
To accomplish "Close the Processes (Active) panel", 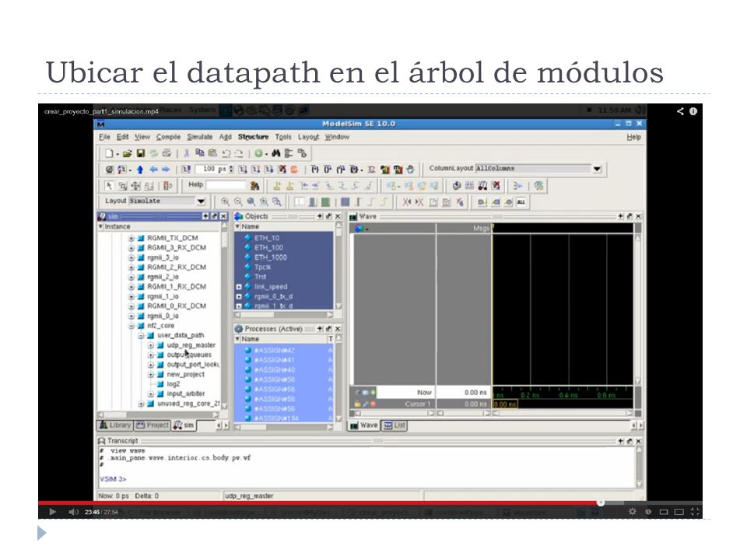I will click(338, 329).
